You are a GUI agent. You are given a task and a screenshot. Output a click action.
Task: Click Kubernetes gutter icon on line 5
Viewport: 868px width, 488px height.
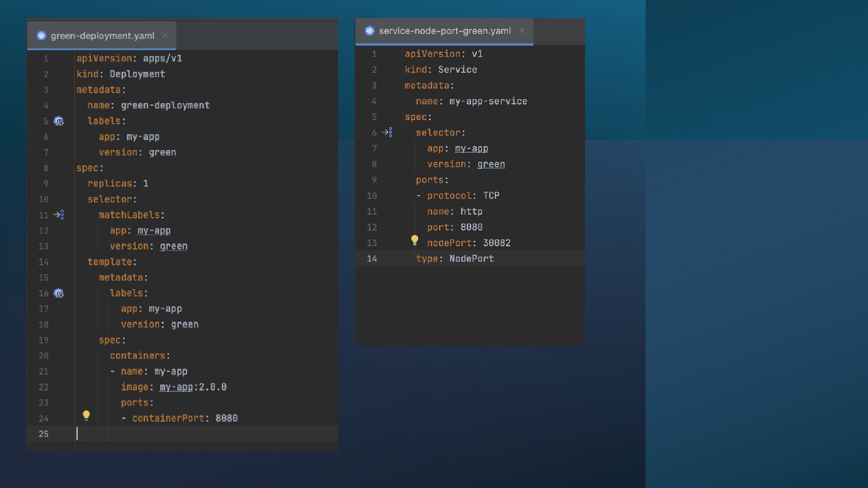(x=59, y=121)
